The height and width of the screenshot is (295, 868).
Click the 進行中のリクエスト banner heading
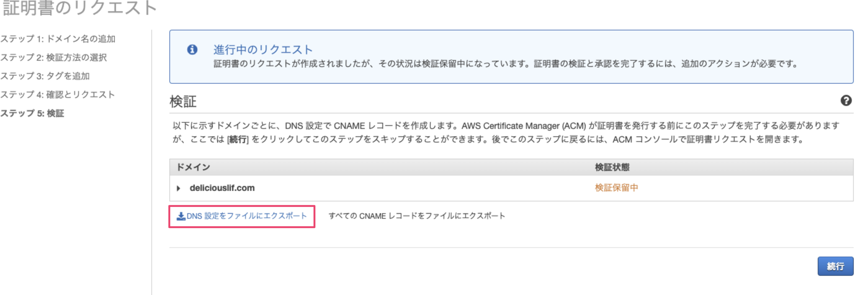263,50
